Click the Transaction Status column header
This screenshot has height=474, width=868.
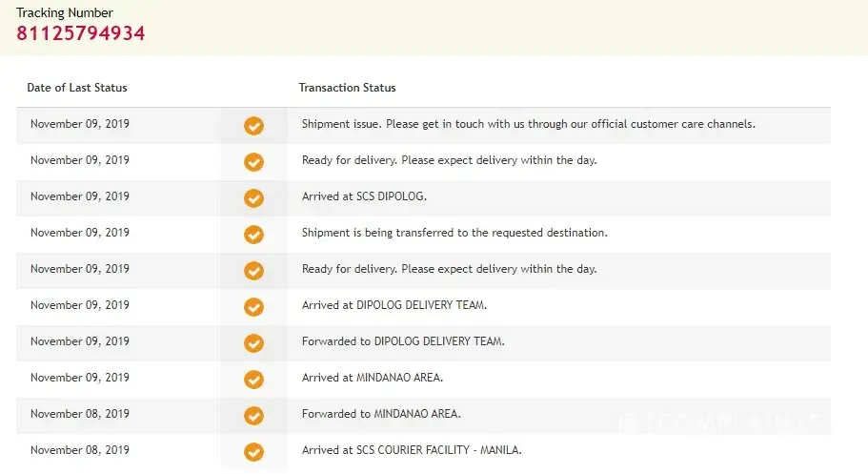pos(347,88)
